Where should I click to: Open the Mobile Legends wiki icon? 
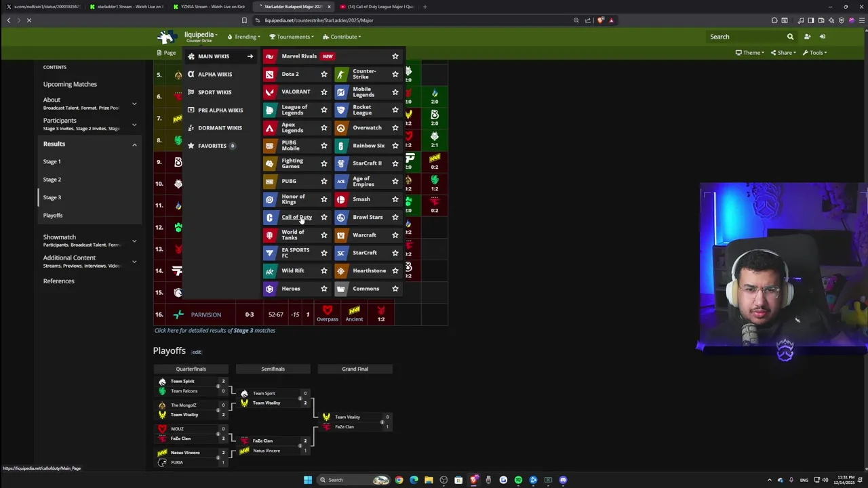(341, 91)
